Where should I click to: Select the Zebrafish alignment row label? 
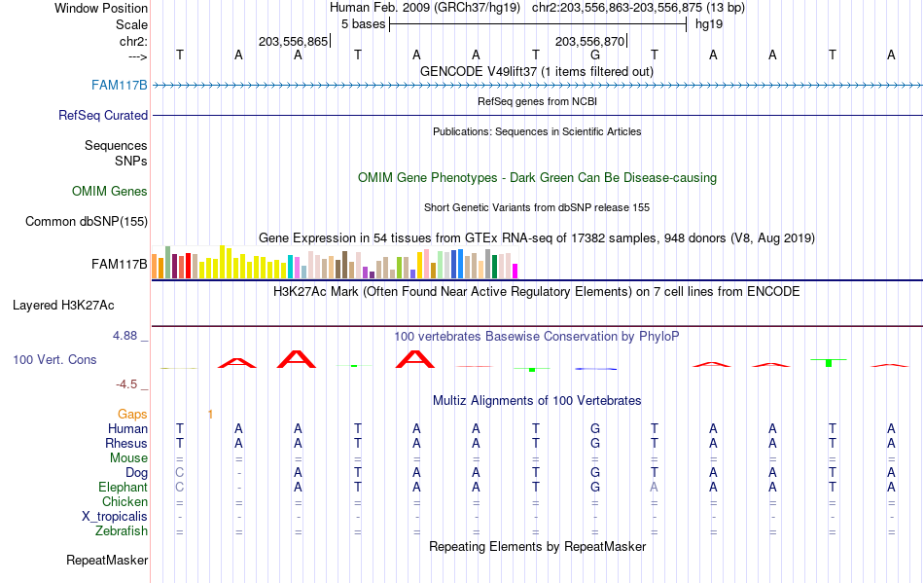pyautogui.click(x=122, y=530)
